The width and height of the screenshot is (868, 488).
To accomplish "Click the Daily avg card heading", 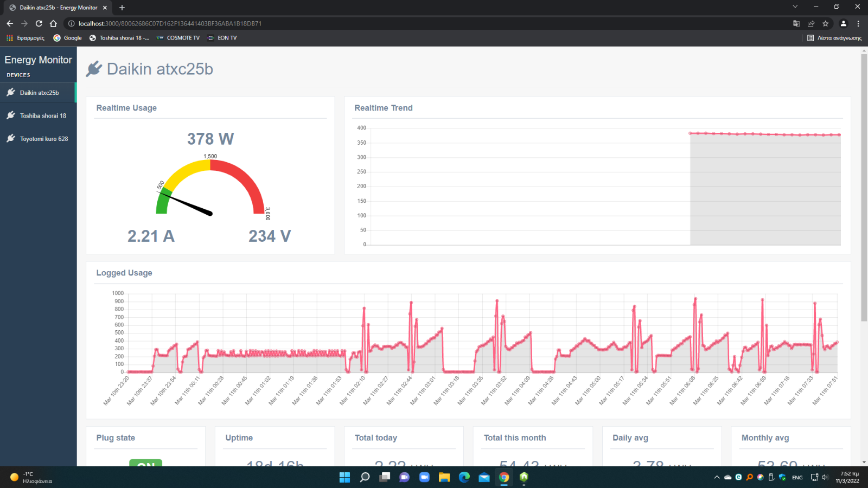I will (x=630, y=438).
